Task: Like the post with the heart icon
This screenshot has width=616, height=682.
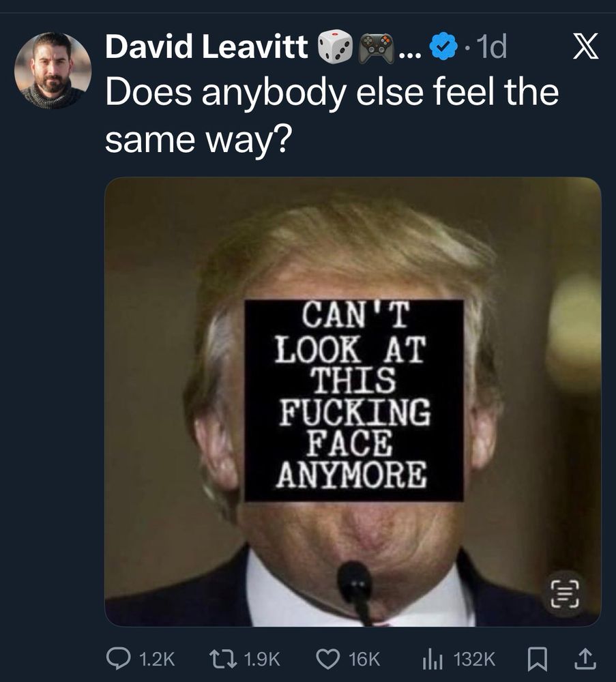Action: tap(327, 659)
